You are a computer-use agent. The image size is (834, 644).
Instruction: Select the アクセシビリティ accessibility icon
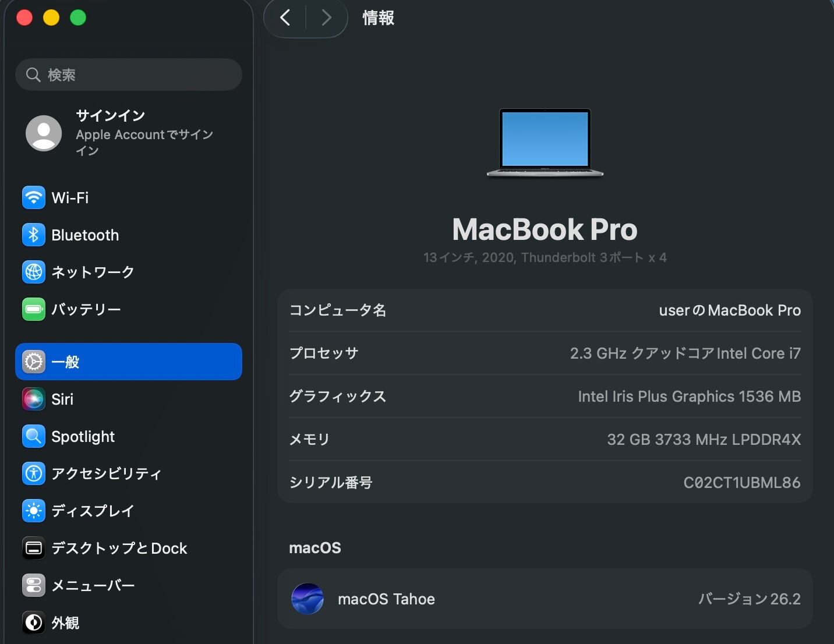click(x=34, y=473)
